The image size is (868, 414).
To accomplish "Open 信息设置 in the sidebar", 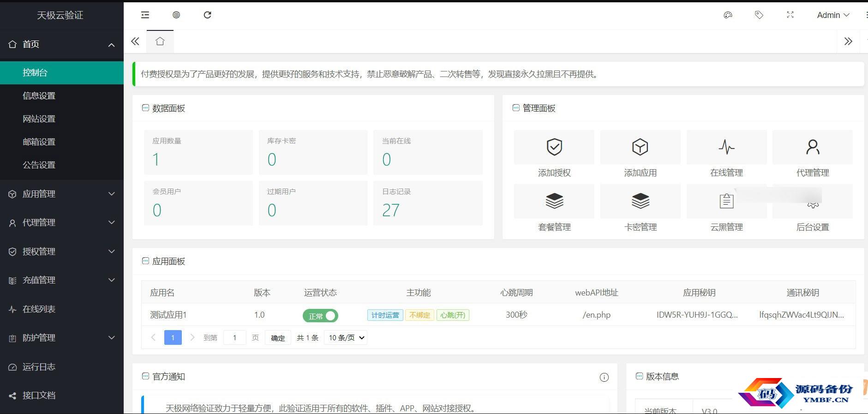I will click(x=62, y=95).
